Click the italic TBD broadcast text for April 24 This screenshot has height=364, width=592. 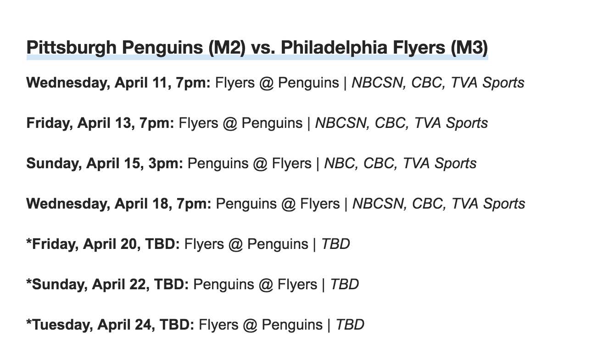pyautogui.click(x=350, y=325)
